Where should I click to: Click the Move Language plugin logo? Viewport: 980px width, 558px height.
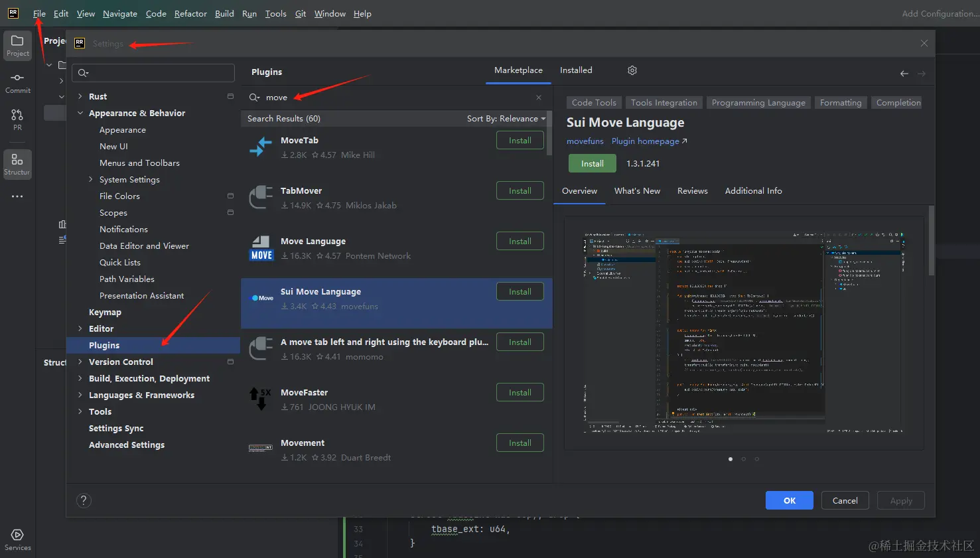click(261, 247)
